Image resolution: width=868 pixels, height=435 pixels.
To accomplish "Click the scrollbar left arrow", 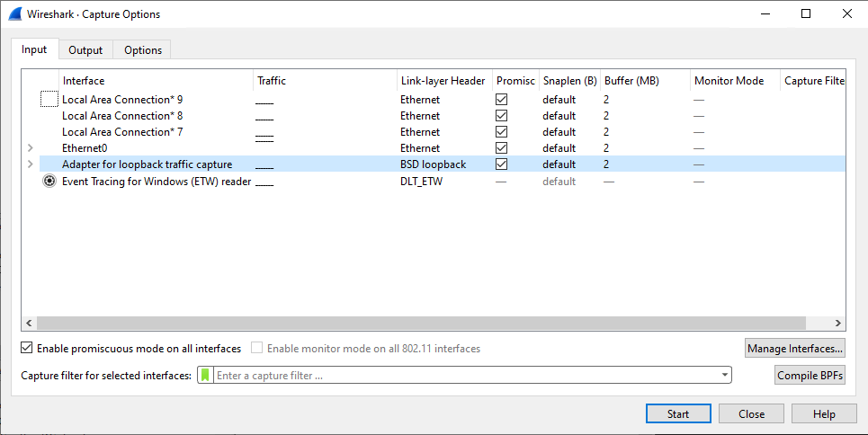I will (x=29, y=323).
